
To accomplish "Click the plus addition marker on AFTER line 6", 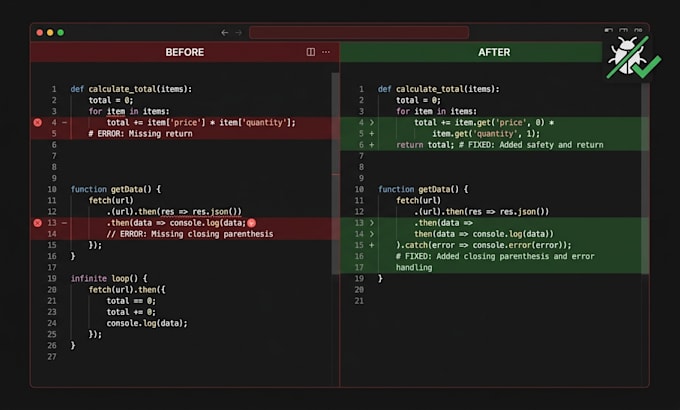I will tap(372, 145).
